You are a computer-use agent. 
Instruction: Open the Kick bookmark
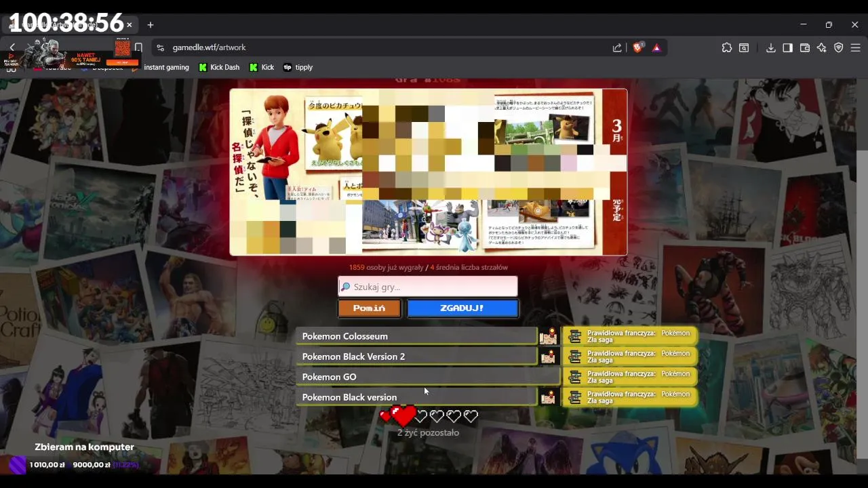tap(262, 67)
